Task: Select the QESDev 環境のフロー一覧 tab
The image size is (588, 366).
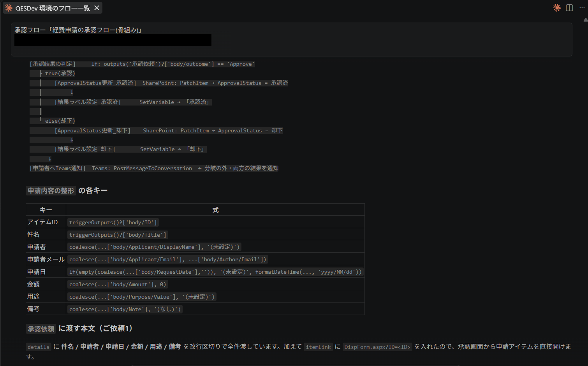Action: tap(53, 8)
